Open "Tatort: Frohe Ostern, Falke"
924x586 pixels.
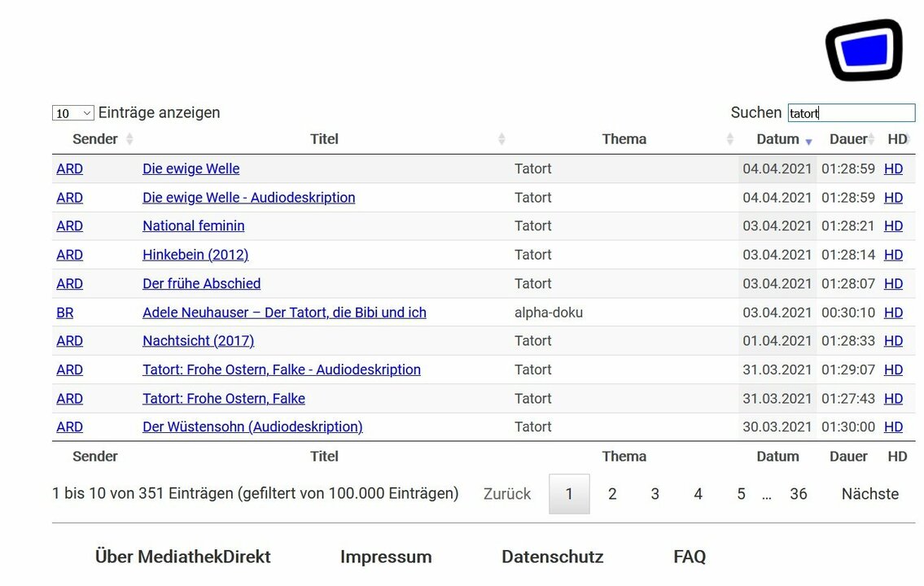click(x=224, y=398)
